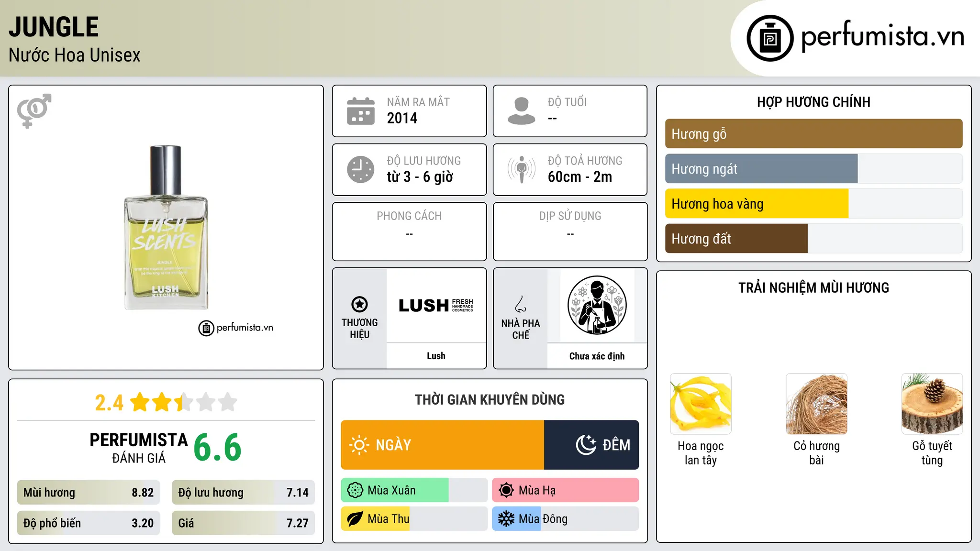Click the ĐỘ TOẢ HƯƠNG label
This screenshot has width=980, height=551.
coord(585,161)
